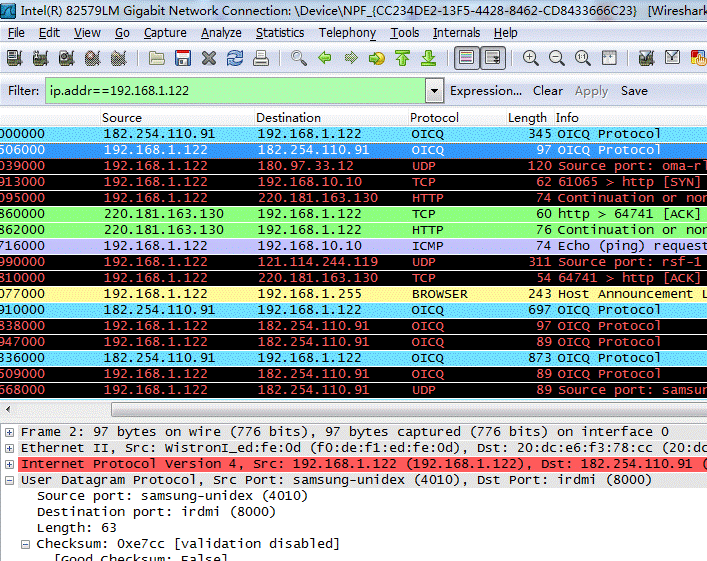Restart the running live capture
This screenshot has height=561, width=707.
point(119,58)
